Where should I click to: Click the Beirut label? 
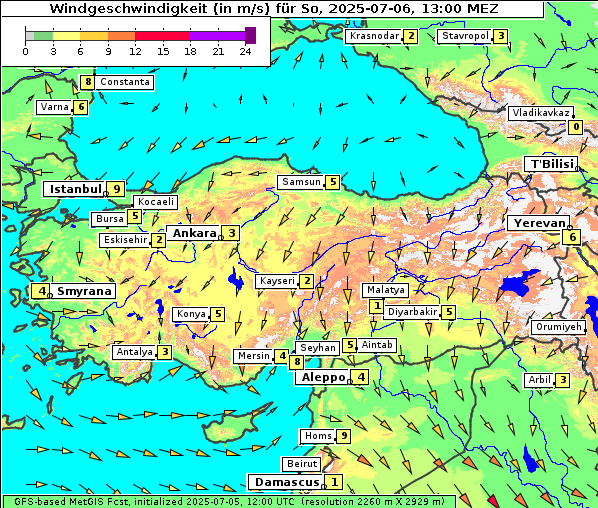[x=302, y=464]
